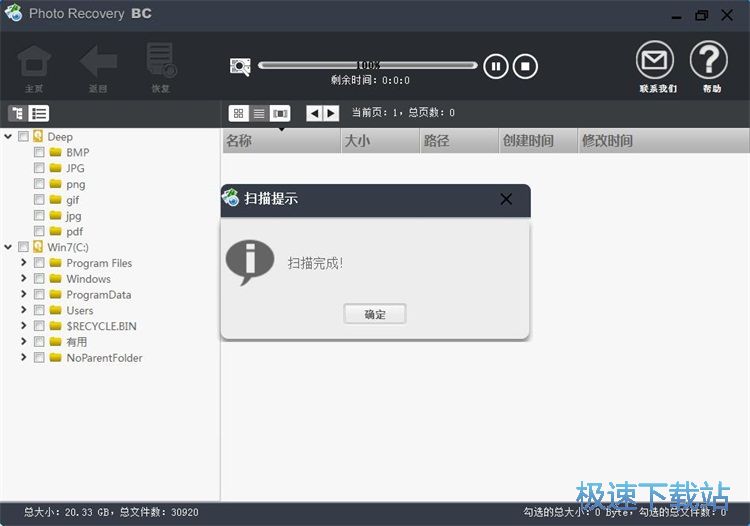Viewport: 750px width, 526px height.
Task: Select the Windows folder label
Action: click(88, 279)
